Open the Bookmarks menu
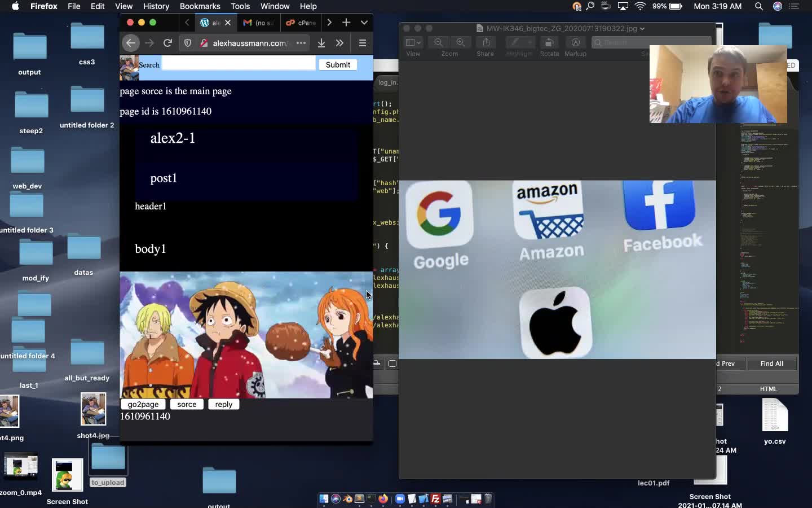 pos(200,6)
